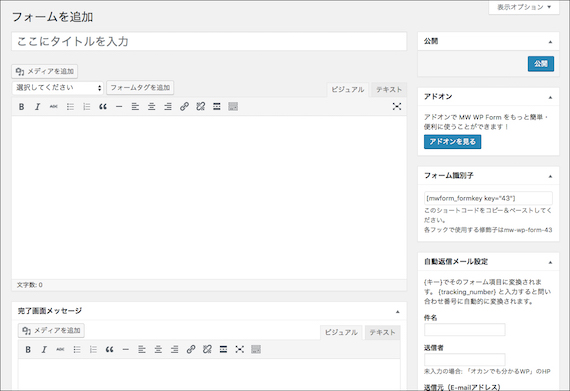
Task: Toggle toolbar kitchen sink in main editor
Action: (x=233, y=106)
